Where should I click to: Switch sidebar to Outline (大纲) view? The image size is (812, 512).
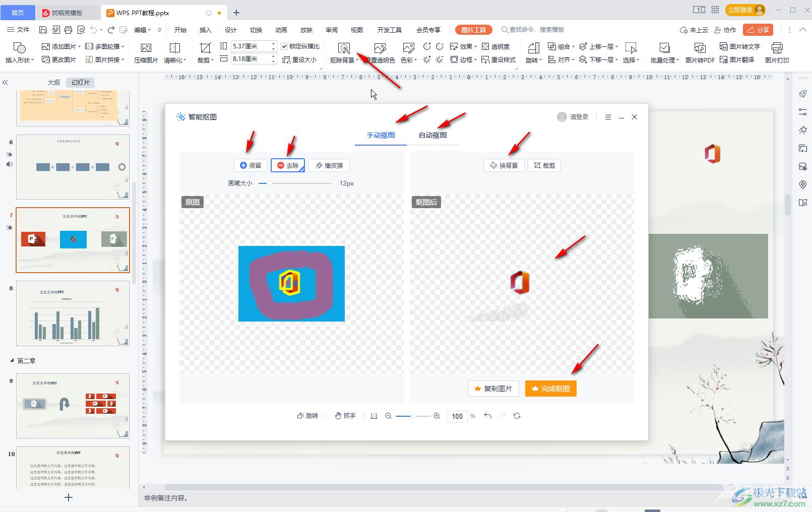click(54, 82)
